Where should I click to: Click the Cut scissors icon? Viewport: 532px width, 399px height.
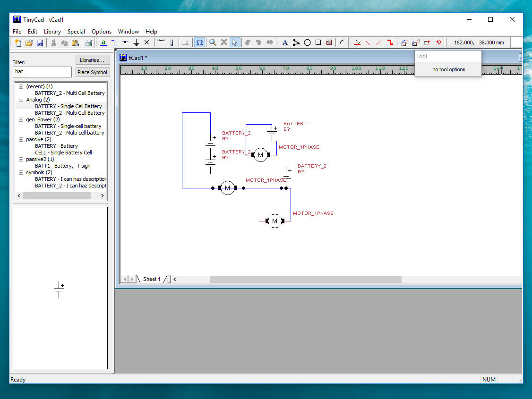53,42
